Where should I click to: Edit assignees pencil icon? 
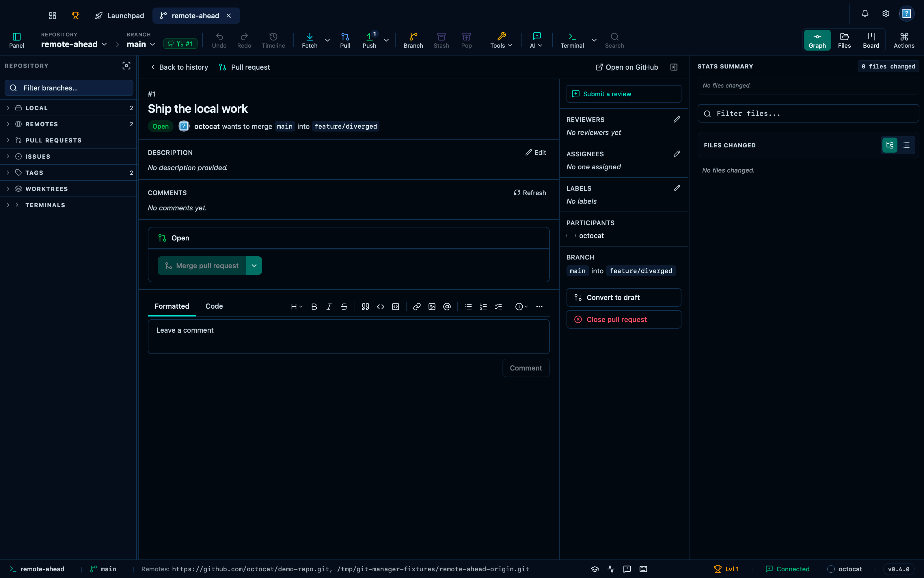tap(677, 154)
